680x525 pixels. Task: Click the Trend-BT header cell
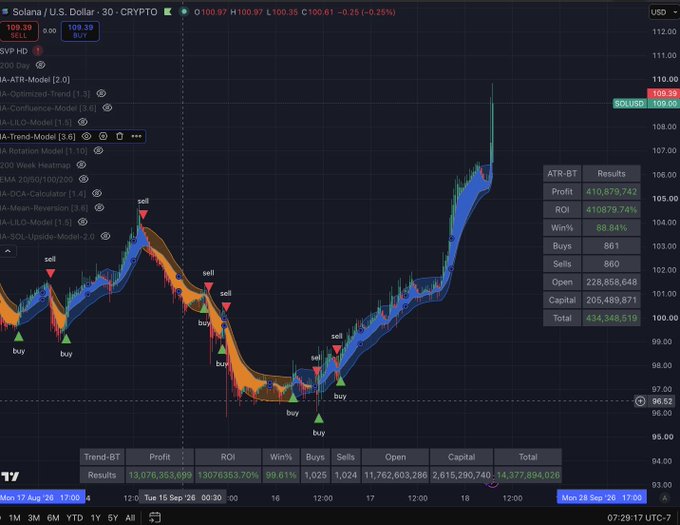[x=102, y=457]
